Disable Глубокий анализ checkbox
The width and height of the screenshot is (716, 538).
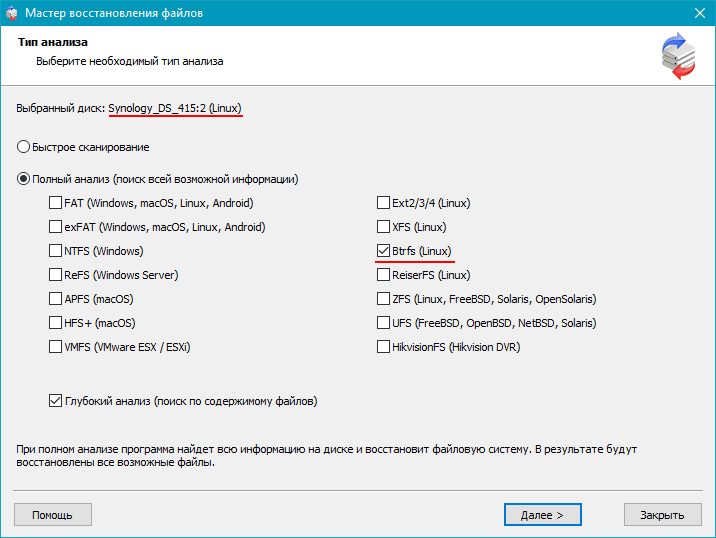[55, 401]
